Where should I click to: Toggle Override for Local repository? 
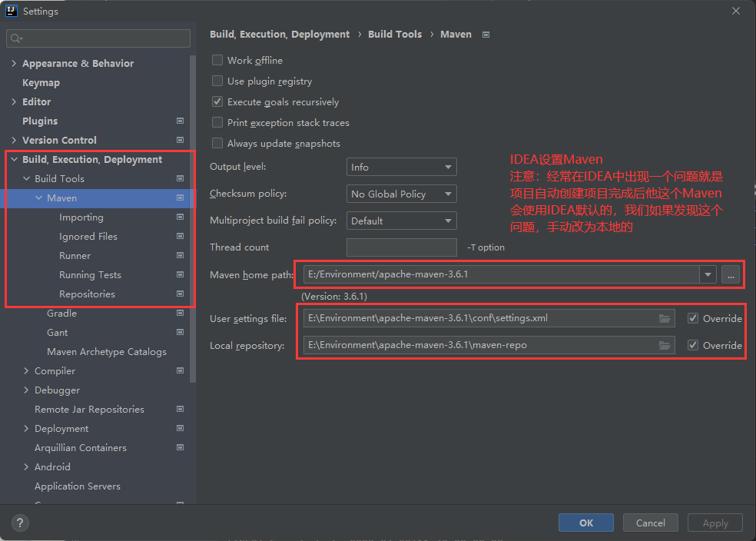(x=693, y=345)
